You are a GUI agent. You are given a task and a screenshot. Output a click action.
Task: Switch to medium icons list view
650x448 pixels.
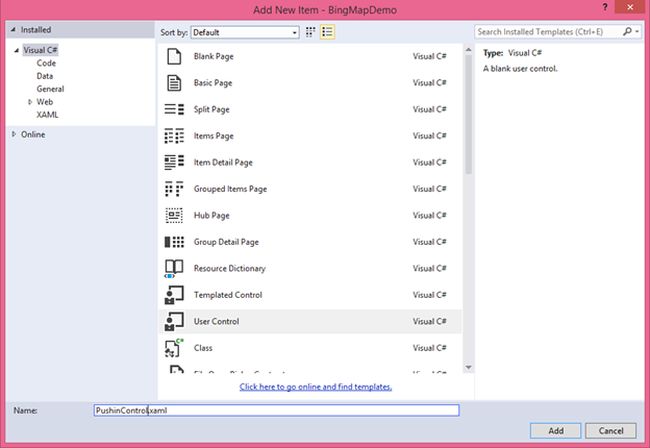(327, 32)
